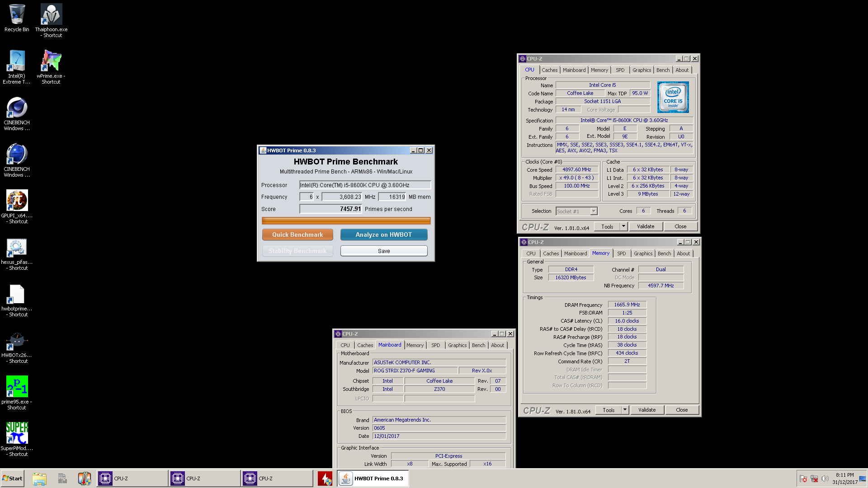Open Mainboard tab in top CPU-Z window
Image resolution: width=868 pixels, height=488 pixels.
click(574, 70)
